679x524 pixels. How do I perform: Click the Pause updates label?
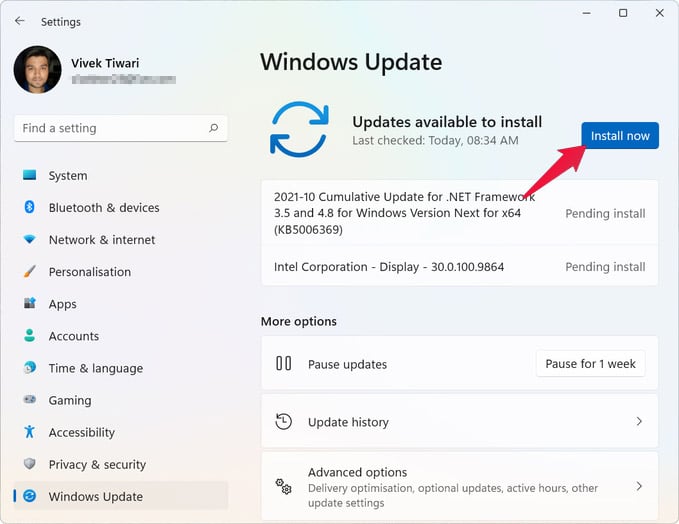(x=347, y=364)
